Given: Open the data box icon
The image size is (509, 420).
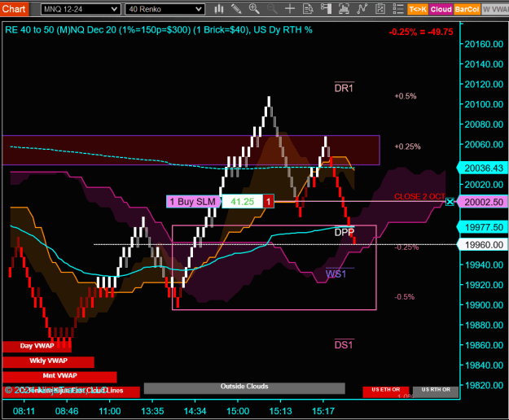Looking at the screenshot, I should [308, 9].
